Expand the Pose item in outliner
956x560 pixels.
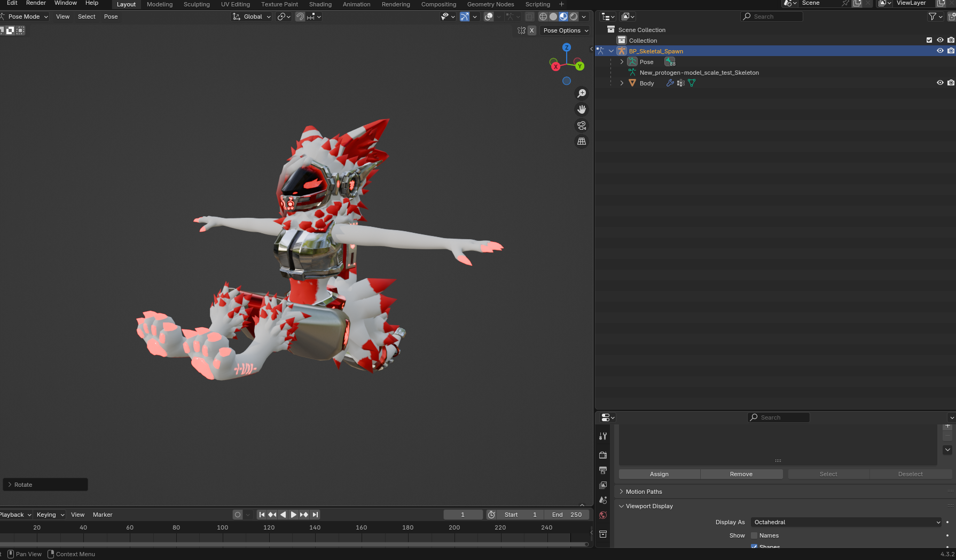tap(622, 62)
